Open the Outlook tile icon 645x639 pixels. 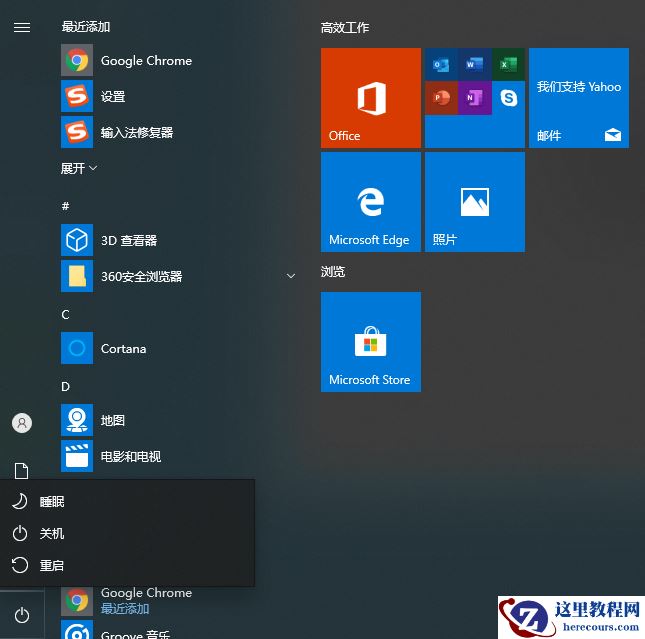tap(441, 65)
